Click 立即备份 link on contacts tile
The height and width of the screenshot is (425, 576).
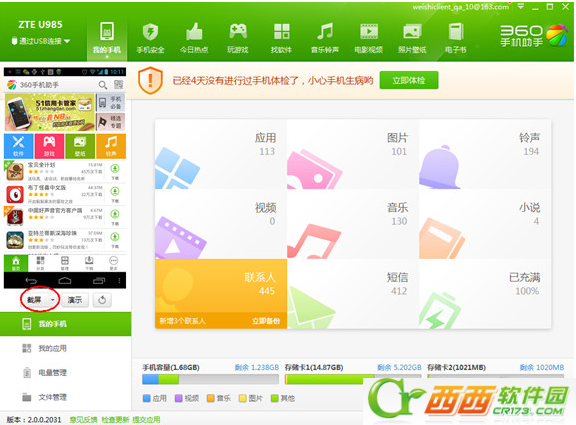coord(266,321)
